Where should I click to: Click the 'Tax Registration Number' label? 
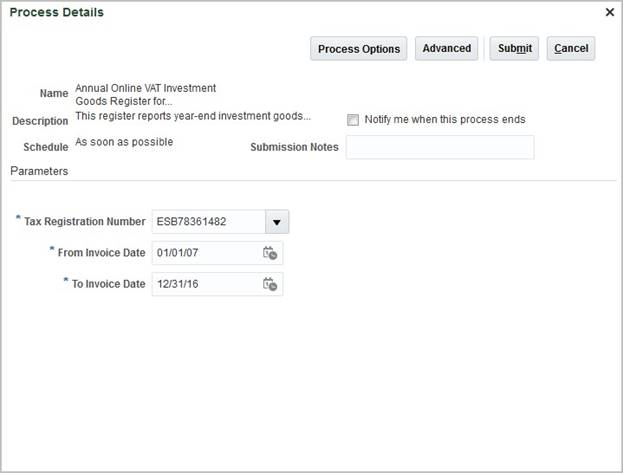click(85, 221)
